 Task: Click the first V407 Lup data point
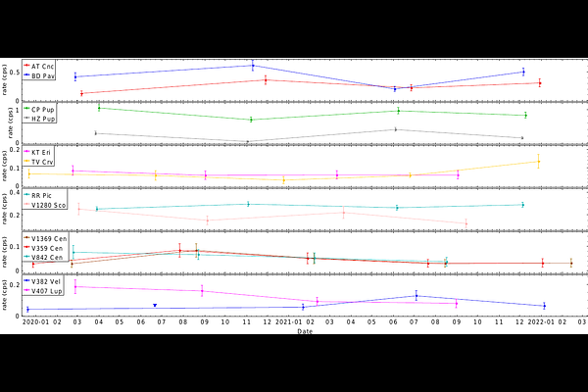tap(75, 286)
